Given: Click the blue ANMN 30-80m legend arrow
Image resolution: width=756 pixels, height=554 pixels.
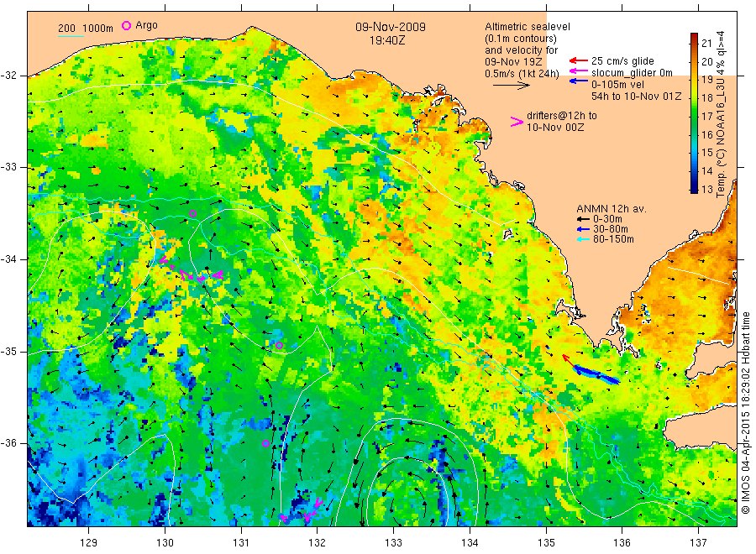Looking at the screenshot, I should 584,229.
